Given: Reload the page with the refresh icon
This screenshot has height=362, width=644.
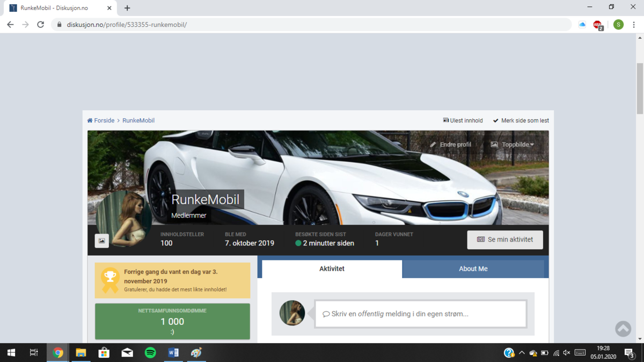Looking at the screenshot, I should (40, 25).
